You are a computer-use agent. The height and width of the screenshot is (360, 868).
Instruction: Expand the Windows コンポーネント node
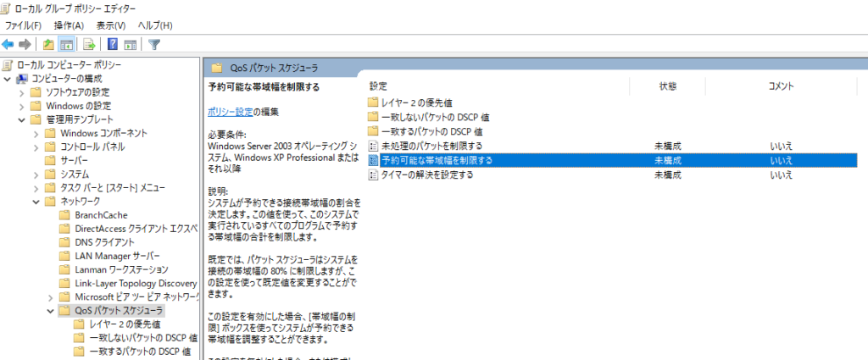pyautogui.click(x=36, y=133)
